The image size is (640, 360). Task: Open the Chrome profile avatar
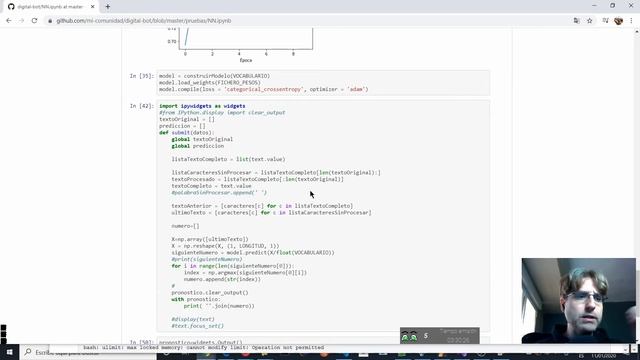point(618,20)
